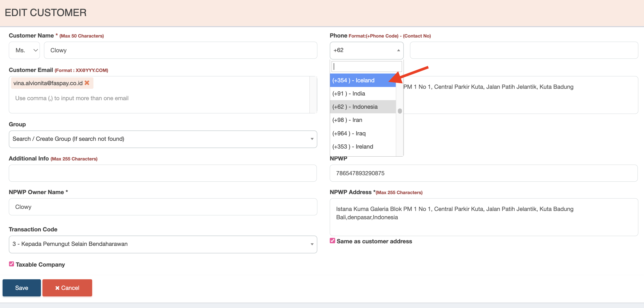
Task: Select (+354) - Iceland option
Action: [362, 80]
